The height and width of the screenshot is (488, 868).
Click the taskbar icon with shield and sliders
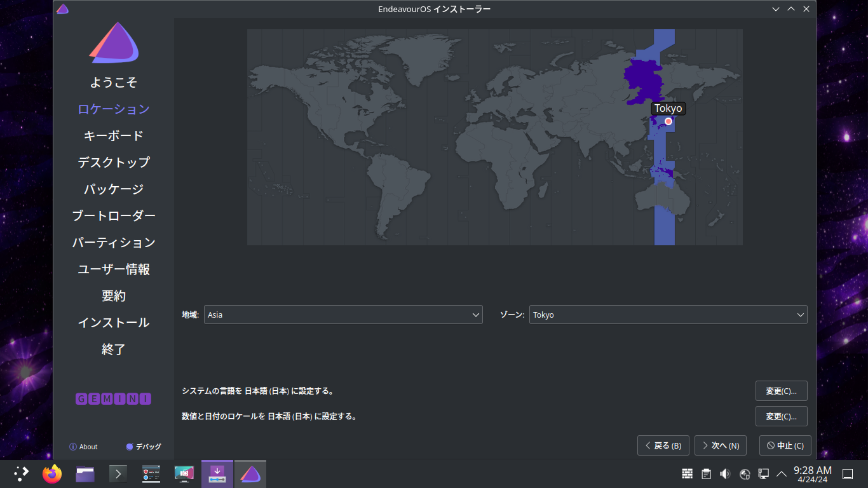tap(151, 474)
